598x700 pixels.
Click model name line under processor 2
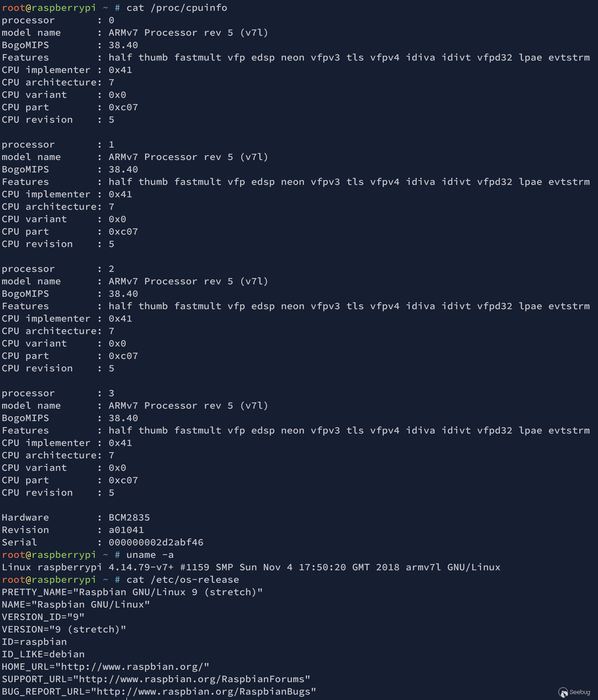pos(135,281)
